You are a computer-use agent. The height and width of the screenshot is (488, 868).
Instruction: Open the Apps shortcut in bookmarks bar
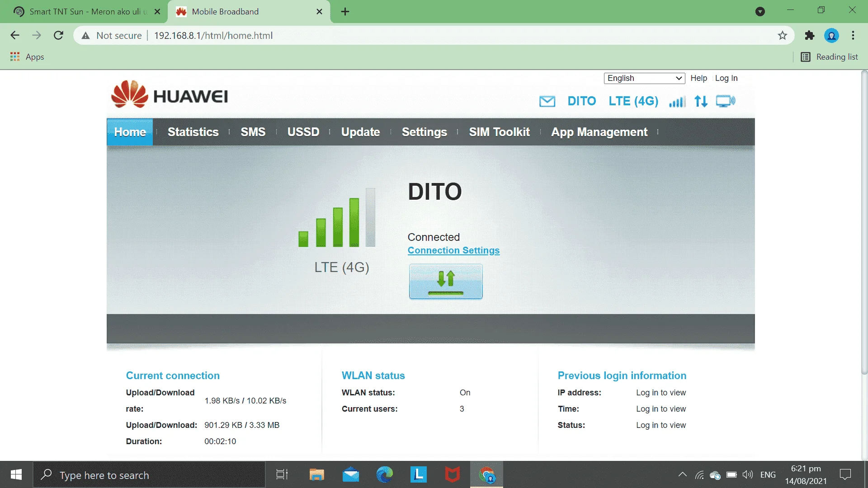27,57
